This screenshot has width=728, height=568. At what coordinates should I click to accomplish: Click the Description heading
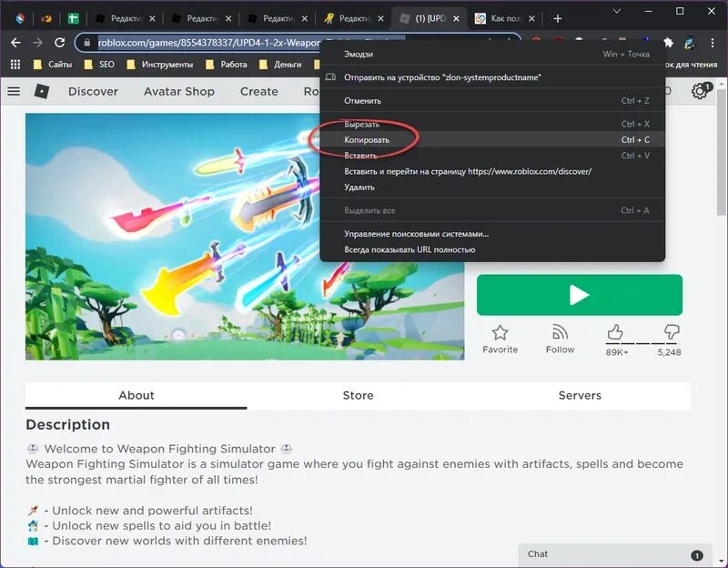[67, 424]
